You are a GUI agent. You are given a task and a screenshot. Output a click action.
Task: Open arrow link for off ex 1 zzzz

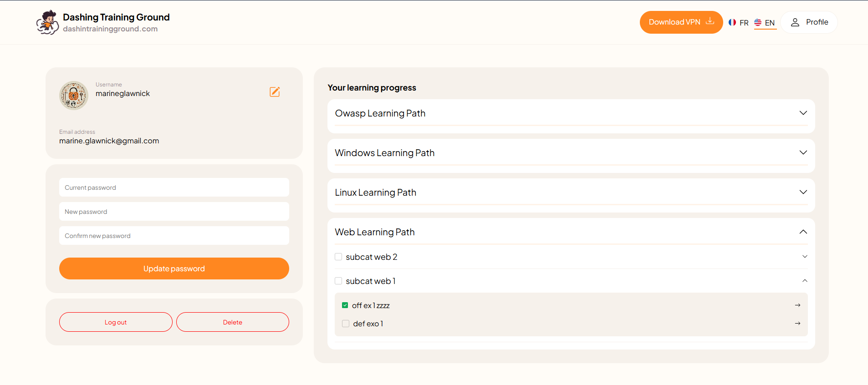[x=797, y=305]
